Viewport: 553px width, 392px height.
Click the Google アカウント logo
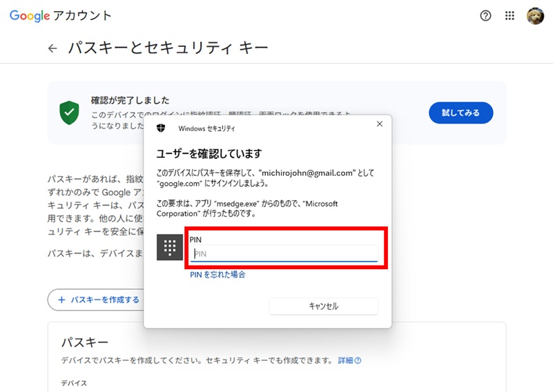point(61,16)
